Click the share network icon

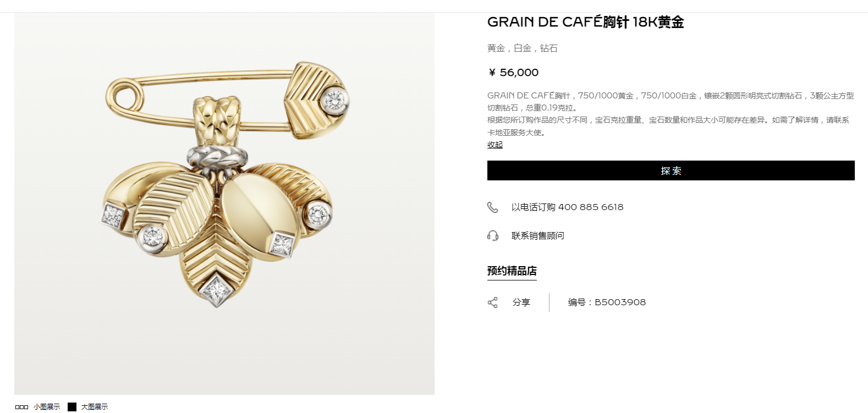[x=492, y=302]
